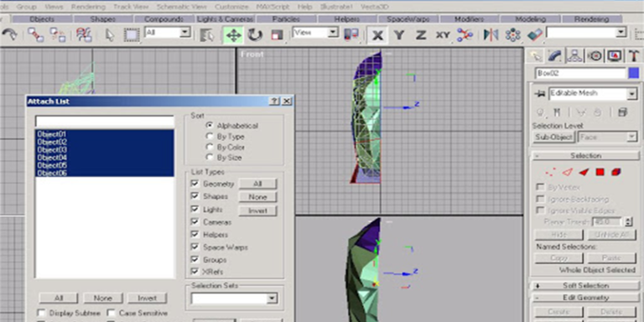Open the selection filter All dropdown
The width and height of the screenshot is (644, 322).
coord(184,32)
